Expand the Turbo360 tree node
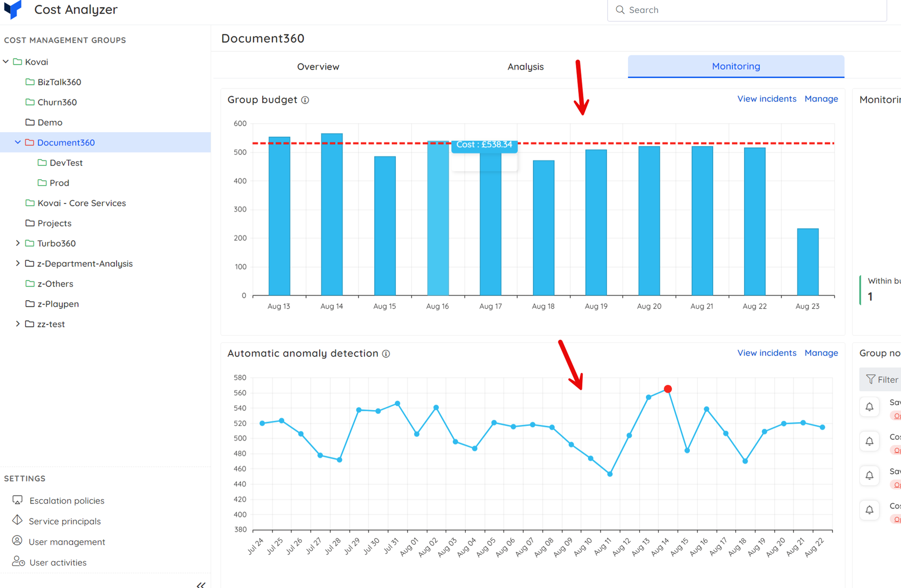 18,243
